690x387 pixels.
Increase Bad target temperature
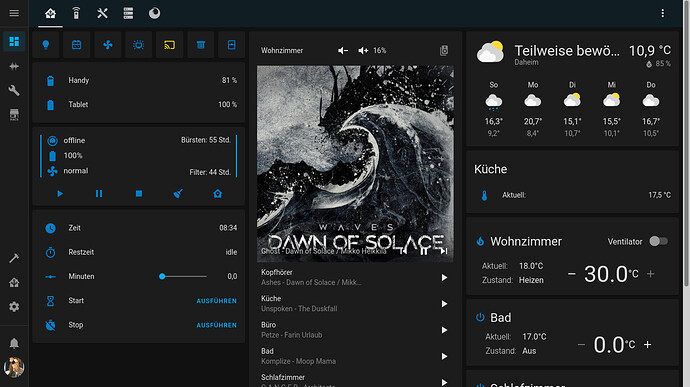point(648,345)
